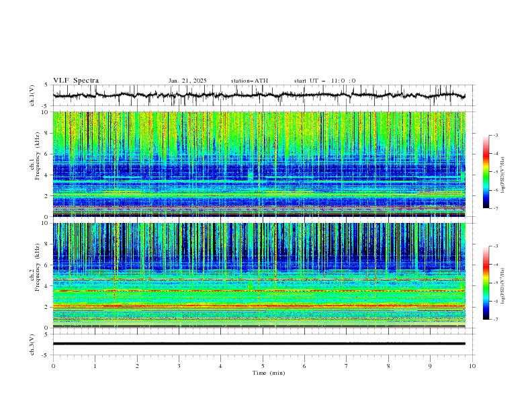The width and height of the screenshot is (532, 411).
Task: Click the "5" tick on ch.3(V) axis
Action: coord(46,334)
